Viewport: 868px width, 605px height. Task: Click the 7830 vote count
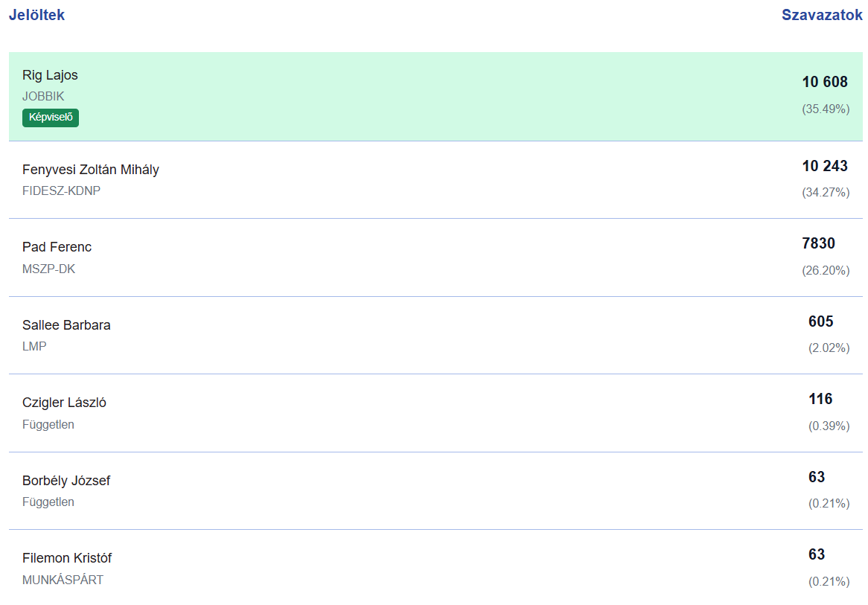(819, 243)
